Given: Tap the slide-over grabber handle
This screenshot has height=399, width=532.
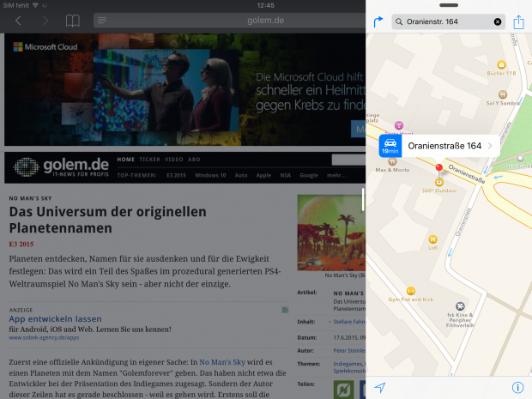Looking at the screenshot, I should (x=449, y=5).
